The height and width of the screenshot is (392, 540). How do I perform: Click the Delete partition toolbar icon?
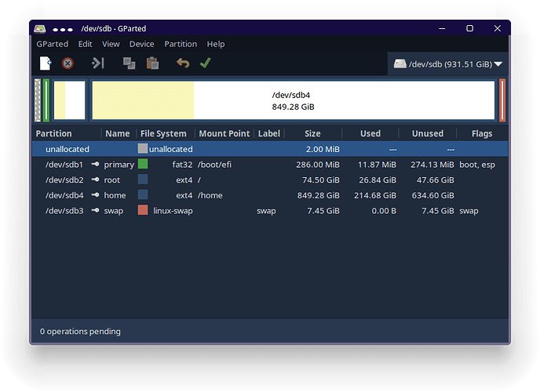point(68,64)
